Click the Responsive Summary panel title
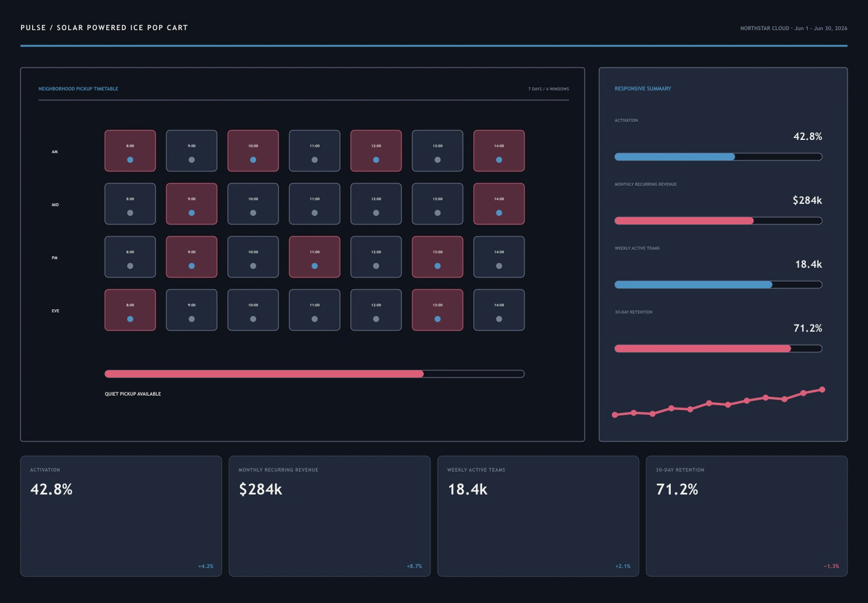 pos(643,89)
